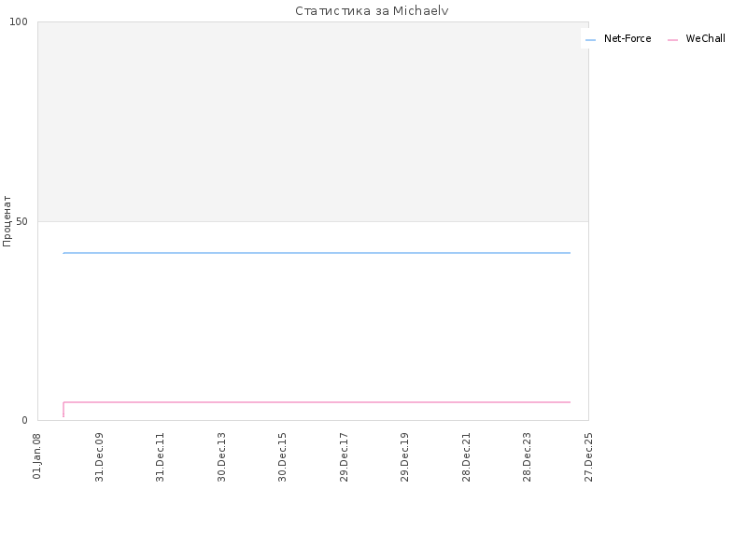Click the date label 31.Dec.09
Image resolution: width=747 pixels, height=560 pixels.
pyautogui.click(x=99, y=457)
